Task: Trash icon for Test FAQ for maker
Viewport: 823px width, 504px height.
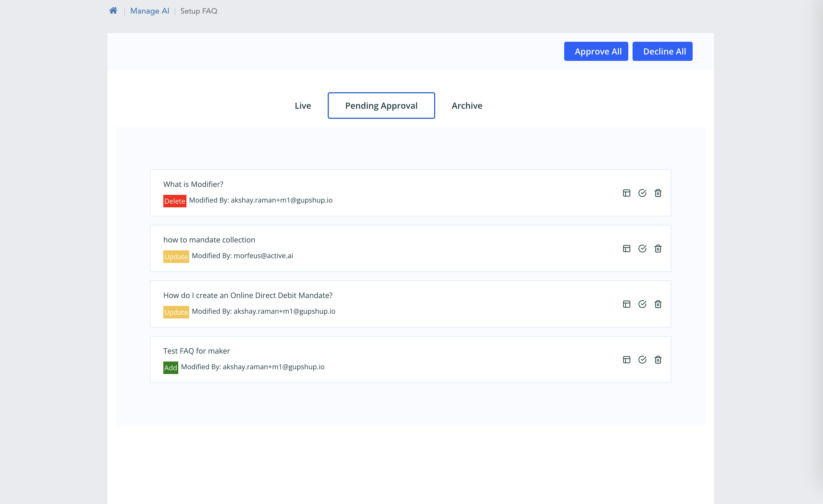Action: coord(658,360)
